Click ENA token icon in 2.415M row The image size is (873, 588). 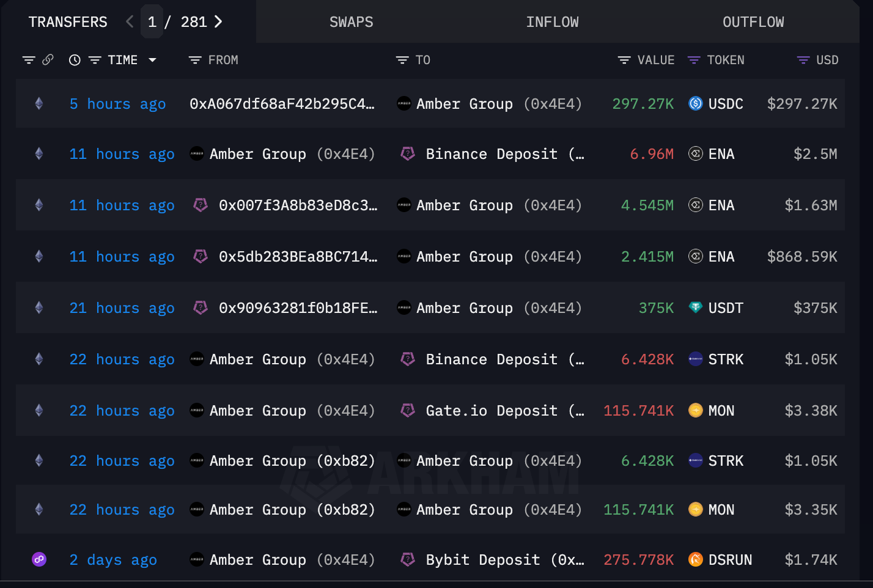point(696,257)
